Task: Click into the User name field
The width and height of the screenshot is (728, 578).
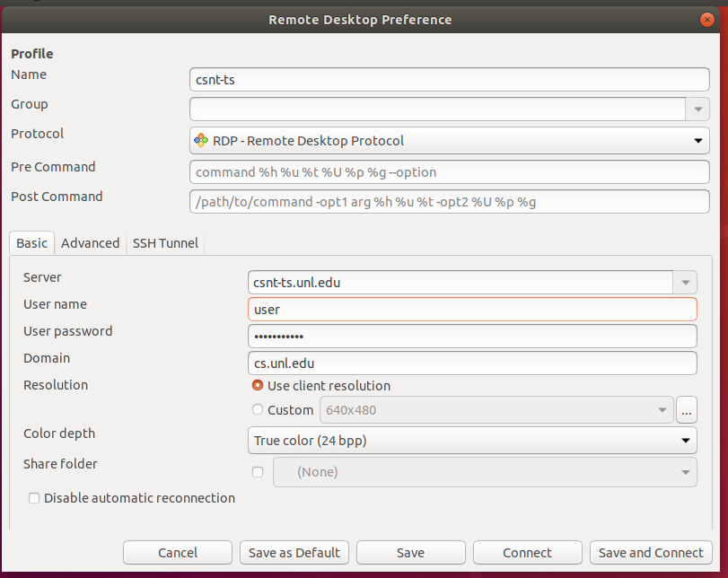Action: coord(471,310)
